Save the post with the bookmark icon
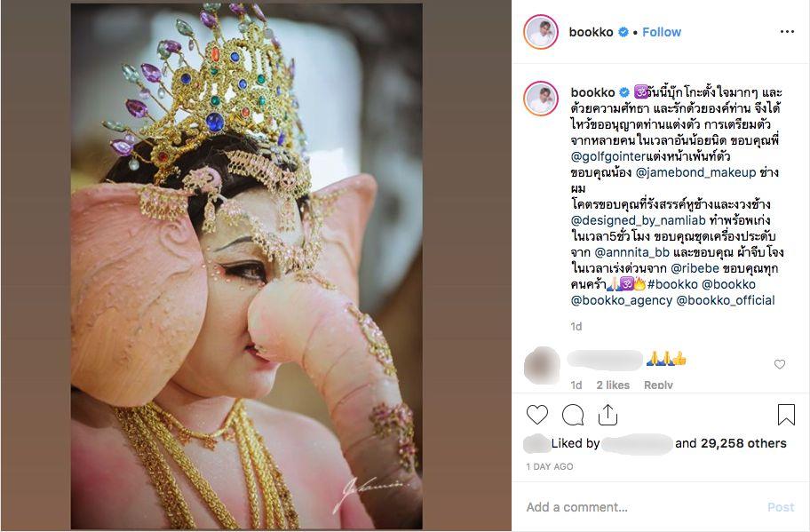 (x=786, y=415)
